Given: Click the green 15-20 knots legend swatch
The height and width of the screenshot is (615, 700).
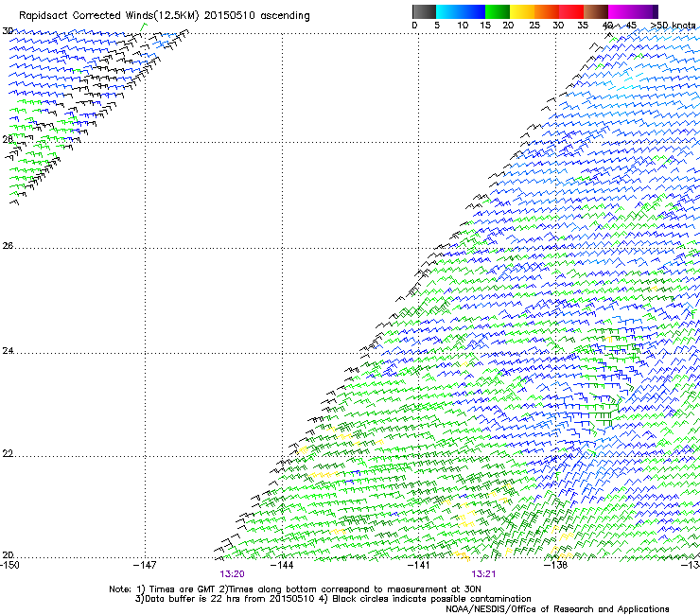Looking at the screenshot, I should click(498, 11).
